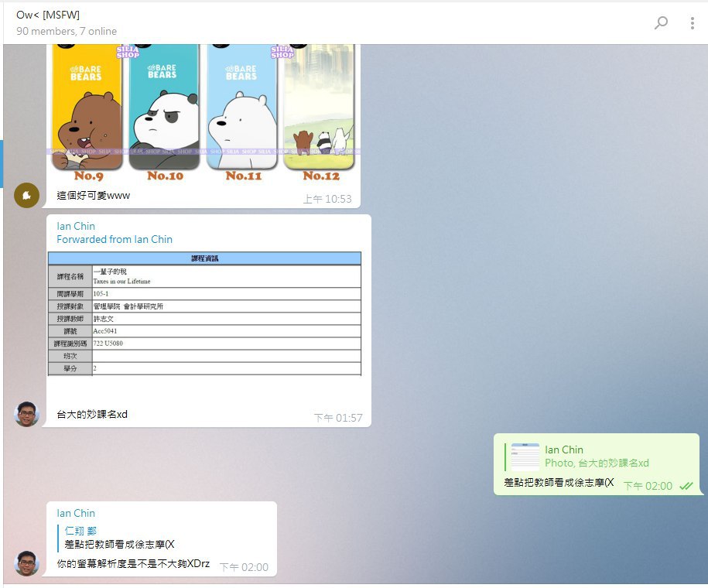
Task: Select the 上午 10:53 timestamp
Action: pos(327,199)
